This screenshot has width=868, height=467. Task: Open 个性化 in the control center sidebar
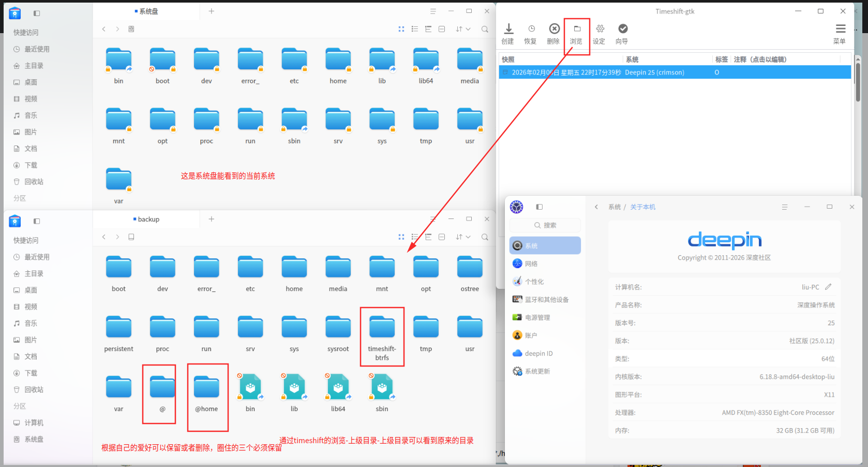click(545, 282)
